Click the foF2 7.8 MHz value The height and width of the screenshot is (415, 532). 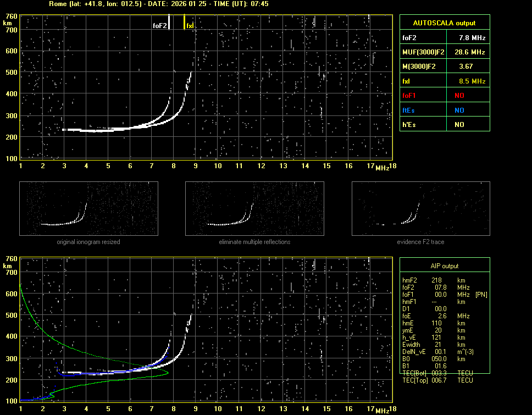point(472,38)
